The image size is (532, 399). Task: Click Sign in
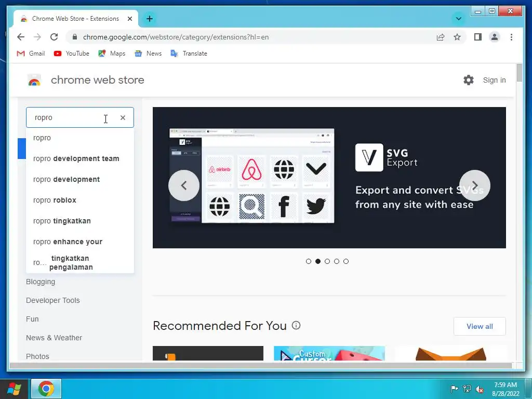click(495, 80)
